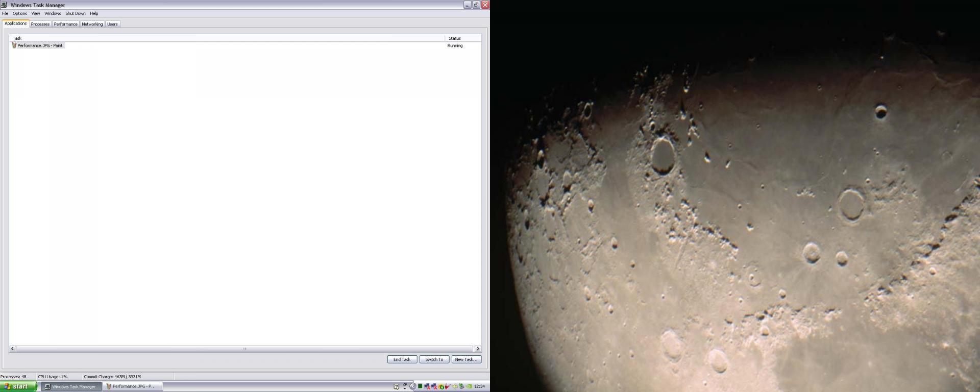980x392 pixels.
Task: Sort by the Task column header
Action: pyautogui.click(x=227, y=38)
